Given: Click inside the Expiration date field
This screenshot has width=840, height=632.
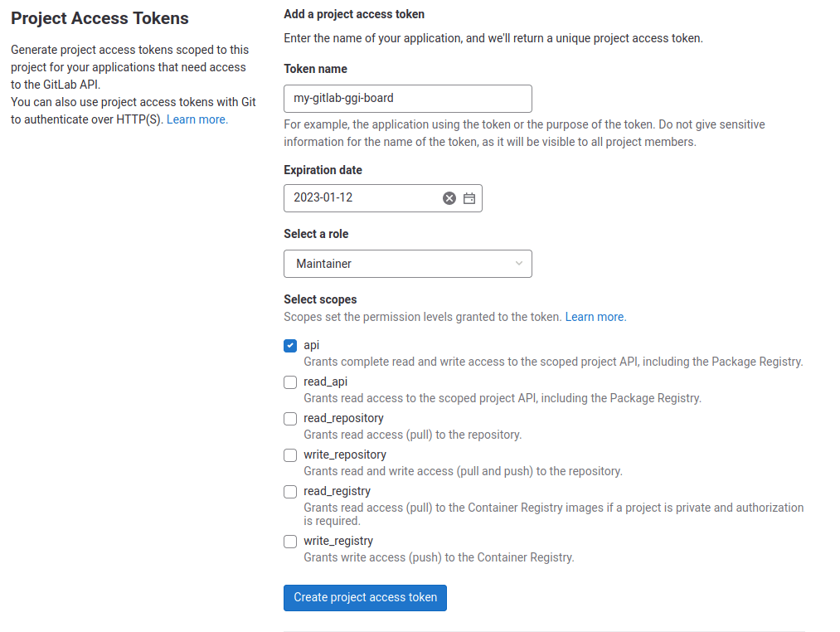Looking at the screenshot, I should coord(365,198).
